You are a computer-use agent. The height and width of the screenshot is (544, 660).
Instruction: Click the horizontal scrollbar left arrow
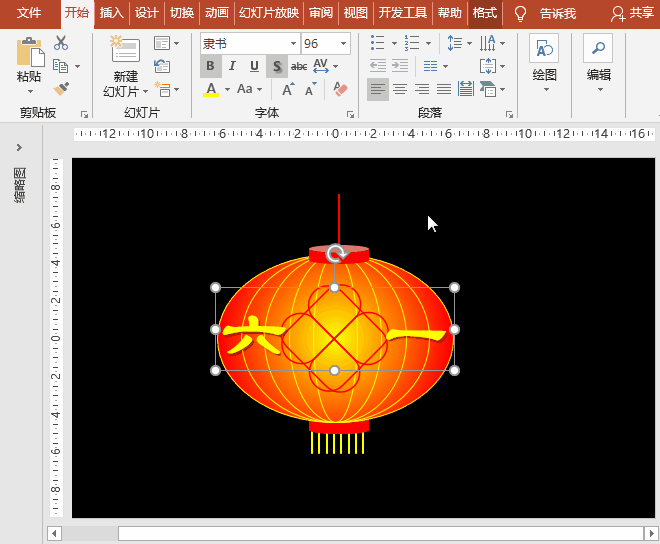point(54,533)
